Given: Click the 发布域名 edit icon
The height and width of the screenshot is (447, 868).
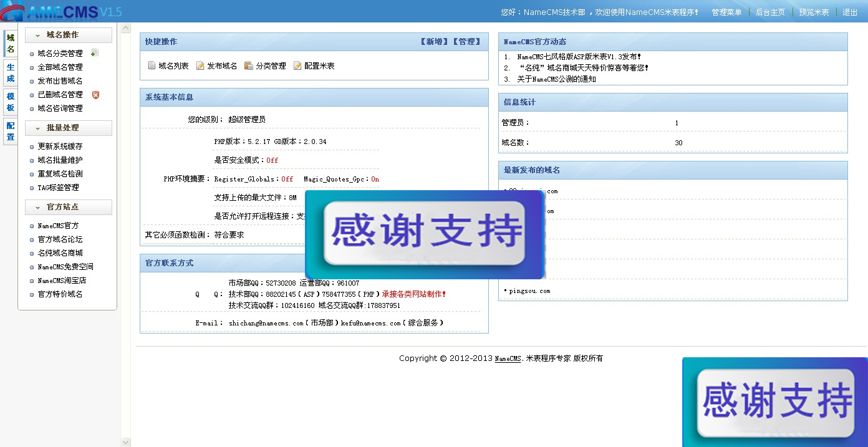Looking at the screenshot, I should (x=200, y=65).
